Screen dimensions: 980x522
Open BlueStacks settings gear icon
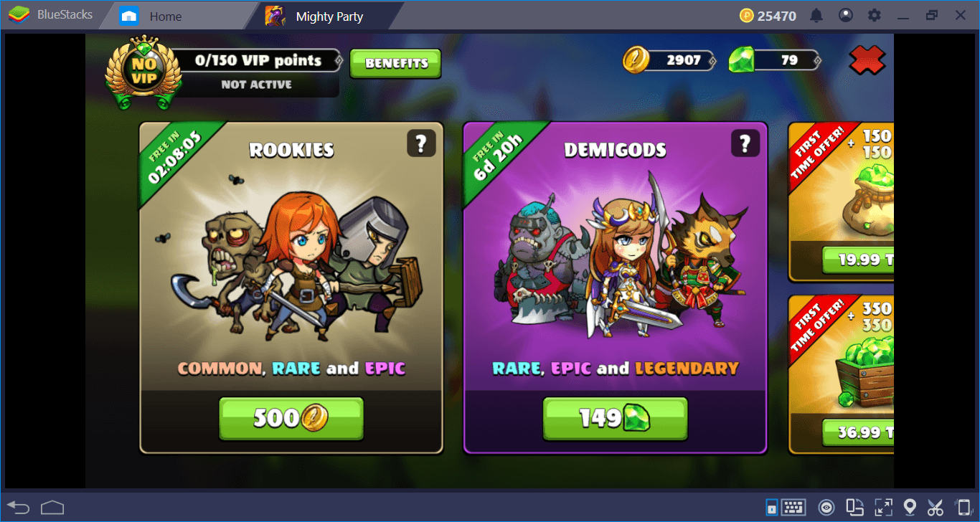(x=874, y=15)
